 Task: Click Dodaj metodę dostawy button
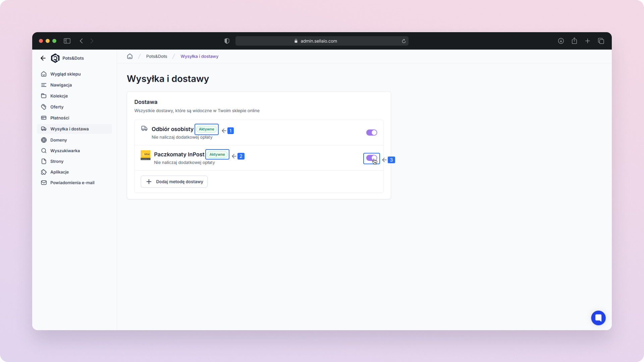174,182
